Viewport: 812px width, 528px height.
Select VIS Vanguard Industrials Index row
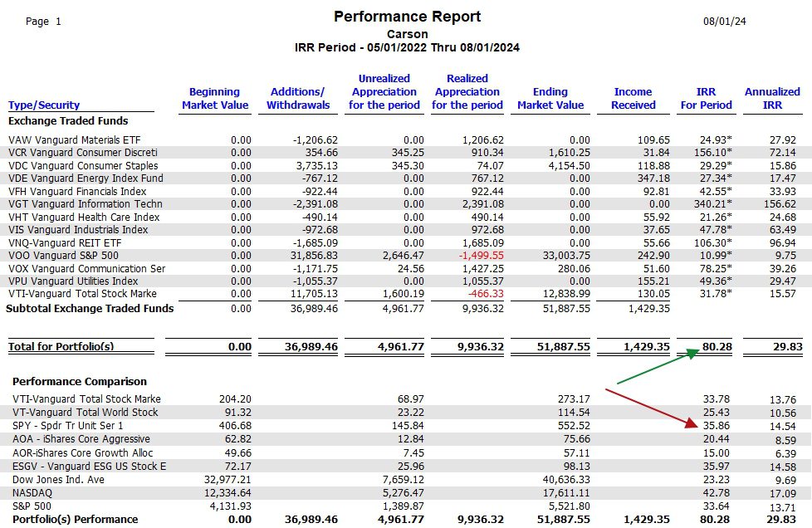(x=405, y=229)
